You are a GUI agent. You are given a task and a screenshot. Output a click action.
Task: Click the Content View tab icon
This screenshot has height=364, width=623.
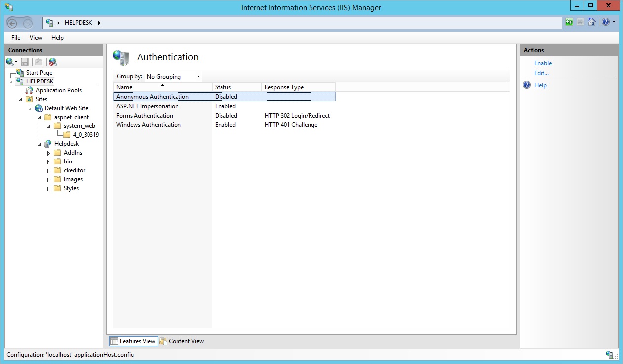click(163, 341)
